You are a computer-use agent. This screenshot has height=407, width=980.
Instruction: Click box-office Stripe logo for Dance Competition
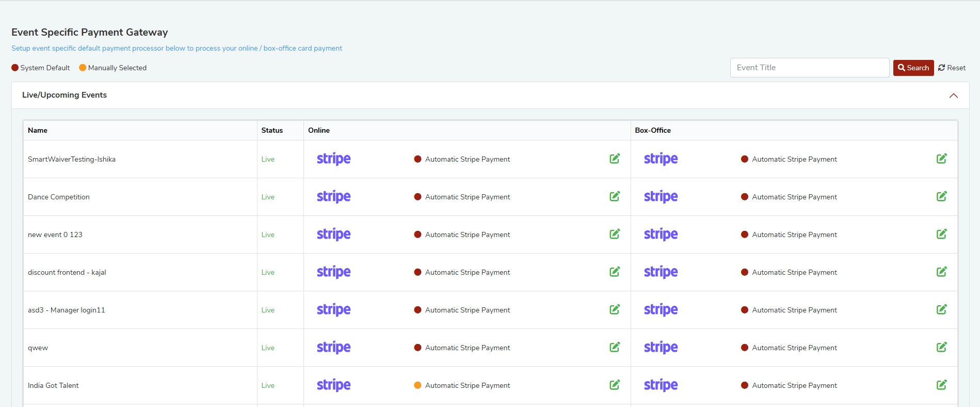click(661, 197)
